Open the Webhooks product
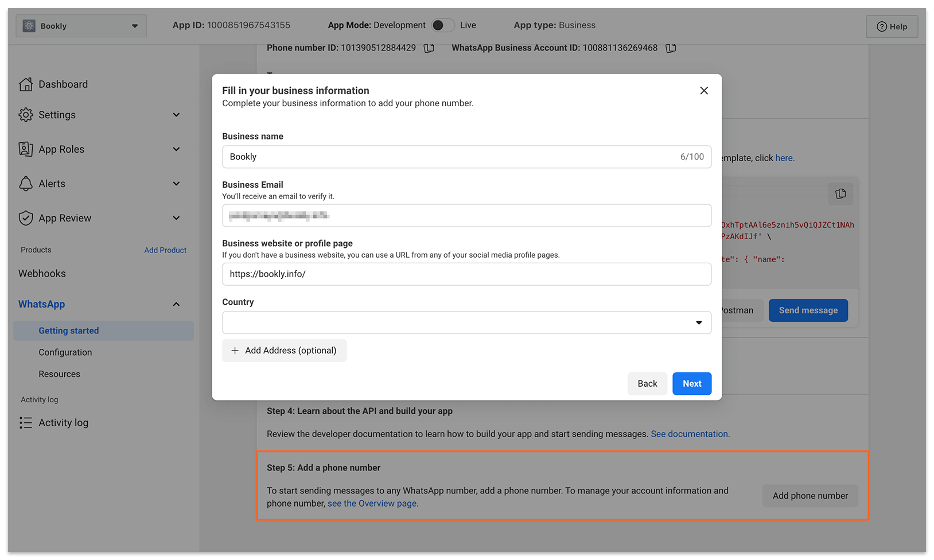Image resolution: width=934 pixels, height=560 pixels. click(x=42, y=274)
